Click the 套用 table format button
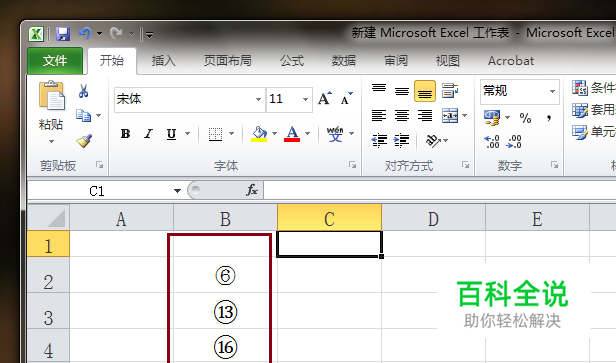The height and width of the screenshot is (363, 616). pos(594,110)
